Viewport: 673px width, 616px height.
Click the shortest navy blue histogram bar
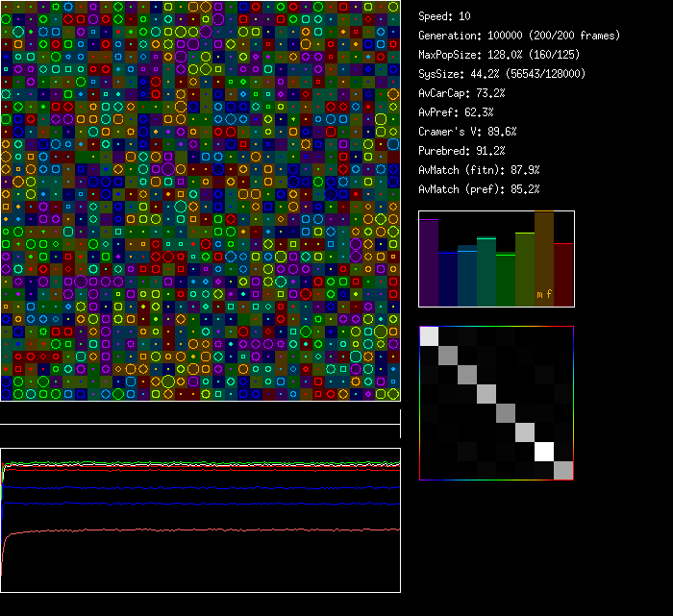tap(447, 279)
